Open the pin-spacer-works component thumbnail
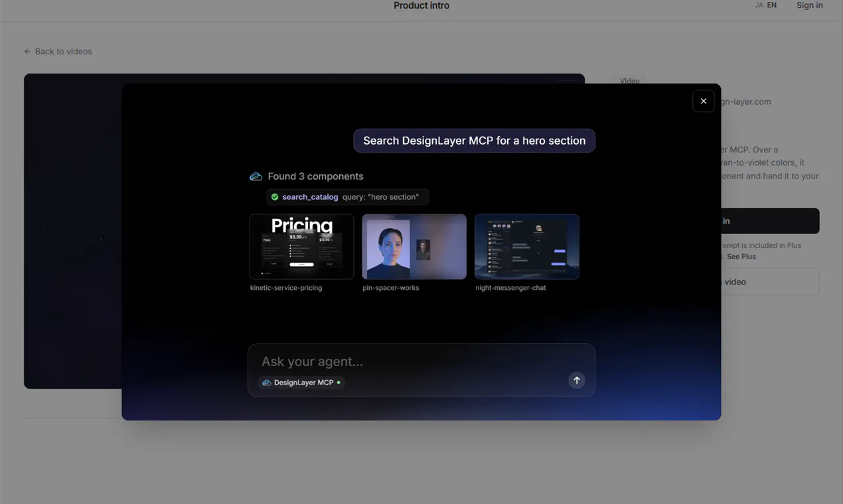843x504 pixels. pyautogui.click(x=414, y=247)
